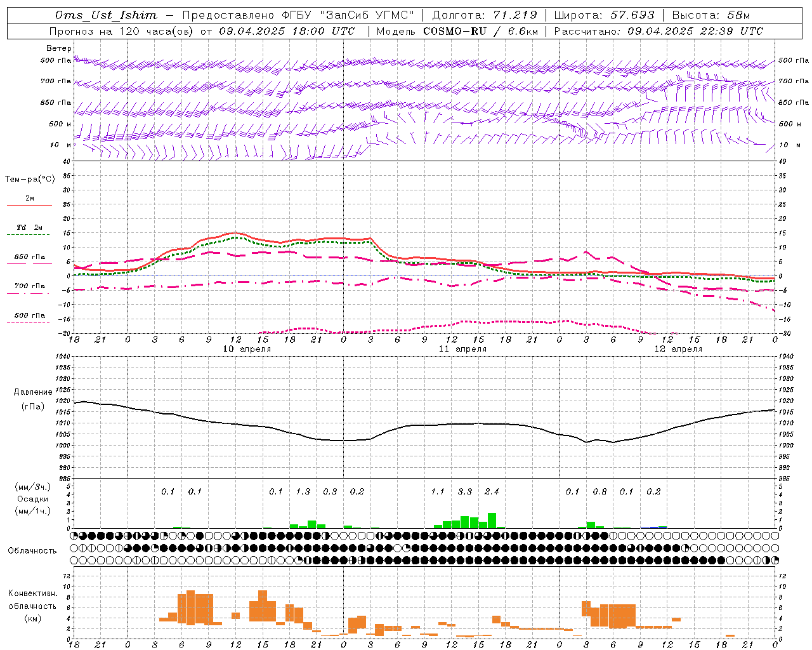
Task: Select the 'Широта: 57.693' latitude value
Action: (x=604, y=15)
